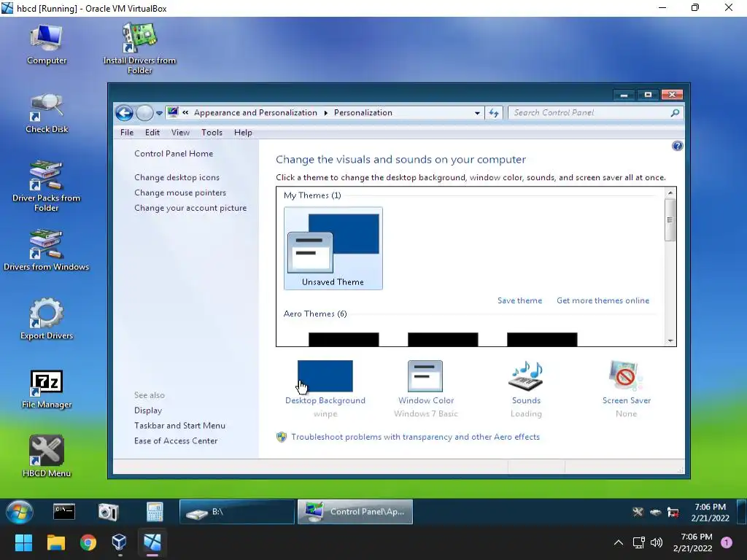Select the Unsaved Theme thumbnail
Viewport: 747px width, 560px height.
tap(333, 248)
